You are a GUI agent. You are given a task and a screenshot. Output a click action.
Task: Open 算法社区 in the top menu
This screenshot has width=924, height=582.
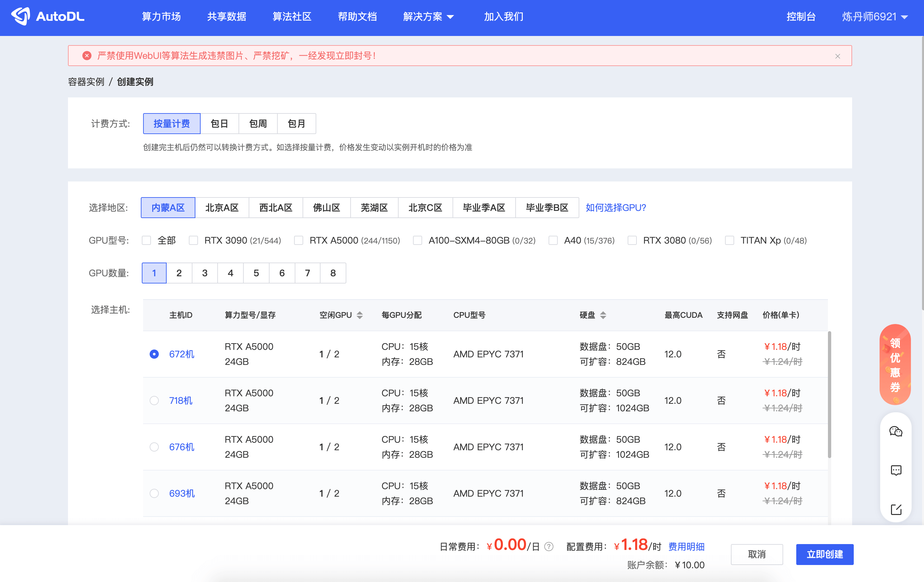[x=292, y=16]
